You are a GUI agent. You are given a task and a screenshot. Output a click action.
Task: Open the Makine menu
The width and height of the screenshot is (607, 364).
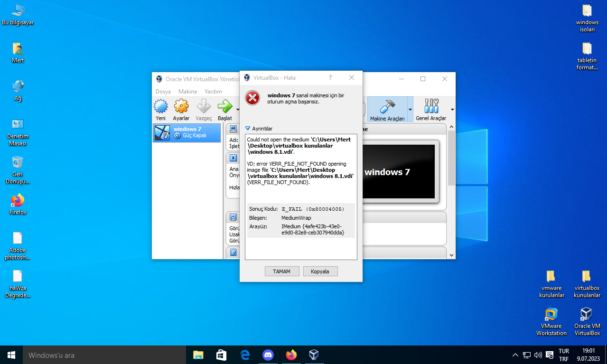pyautogui.click(x=187, y=92)
